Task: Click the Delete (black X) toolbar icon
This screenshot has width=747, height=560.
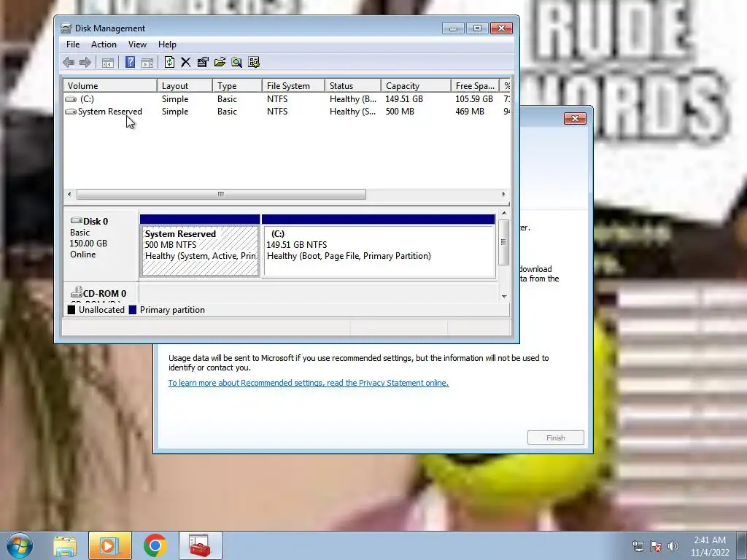Action: (186, 63)
